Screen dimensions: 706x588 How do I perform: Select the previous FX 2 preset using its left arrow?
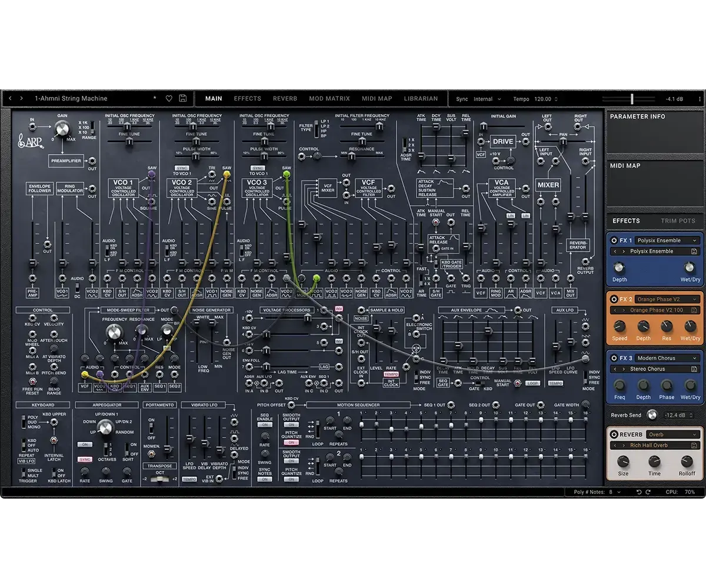click(615, 310)
